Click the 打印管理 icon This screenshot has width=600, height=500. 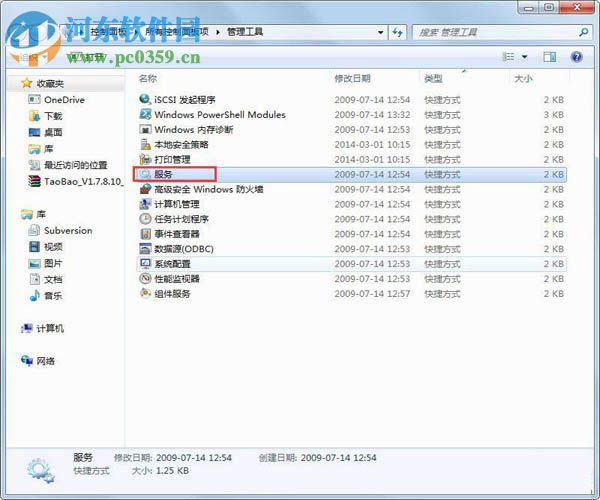(145, 159)
